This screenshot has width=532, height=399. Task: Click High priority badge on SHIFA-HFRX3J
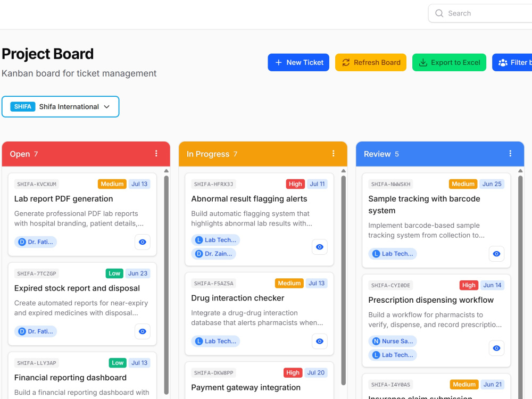[295, 184]
